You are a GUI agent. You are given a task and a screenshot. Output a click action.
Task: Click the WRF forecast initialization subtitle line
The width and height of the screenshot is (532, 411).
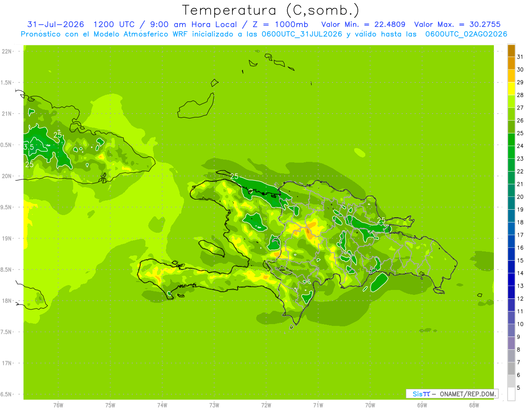click(x=264, y=34)
